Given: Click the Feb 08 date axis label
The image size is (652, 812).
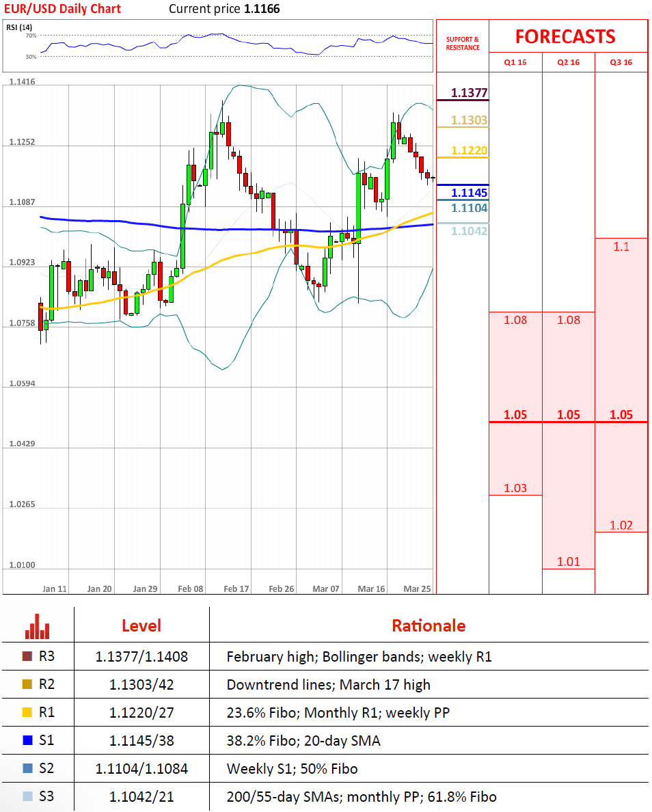Looking at the screenshot, I should point(191,588).
